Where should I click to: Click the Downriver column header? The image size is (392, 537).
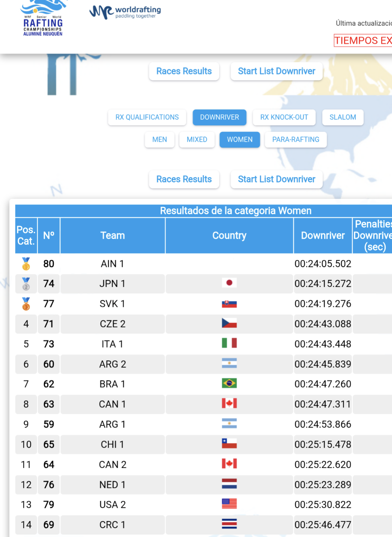[x=323, y=236]
